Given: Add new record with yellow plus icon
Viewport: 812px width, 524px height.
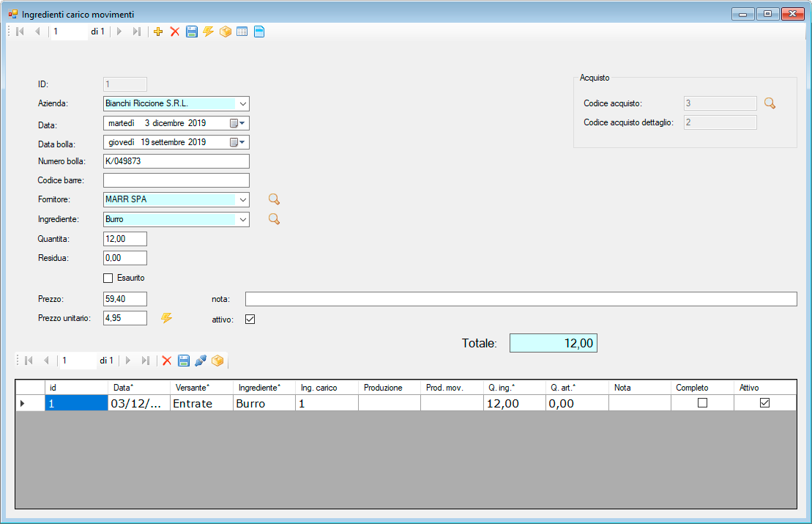Looking at the screenshot, I should (158, 32).
